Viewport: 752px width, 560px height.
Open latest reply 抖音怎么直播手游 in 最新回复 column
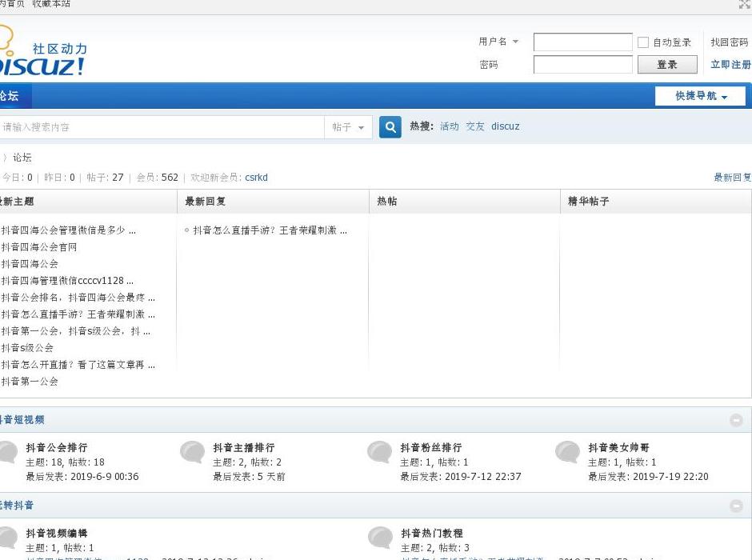click(270, 230)
